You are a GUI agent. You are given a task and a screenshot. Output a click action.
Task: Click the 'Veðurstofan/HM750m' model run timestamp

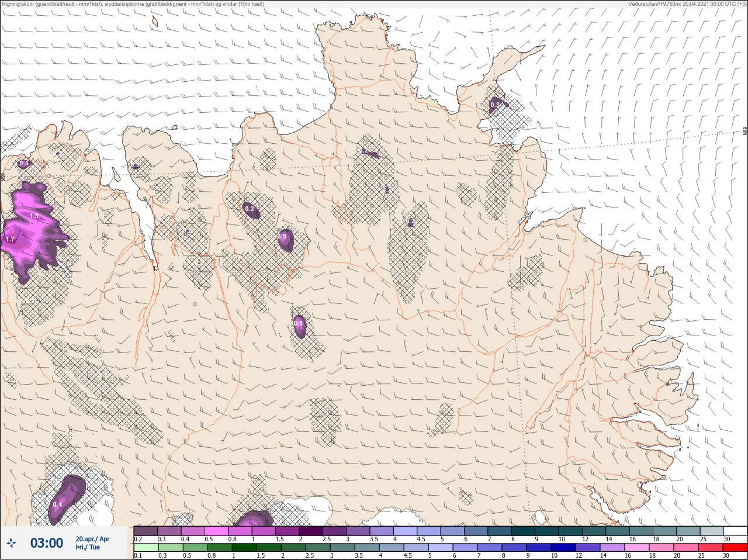point(687,4)
